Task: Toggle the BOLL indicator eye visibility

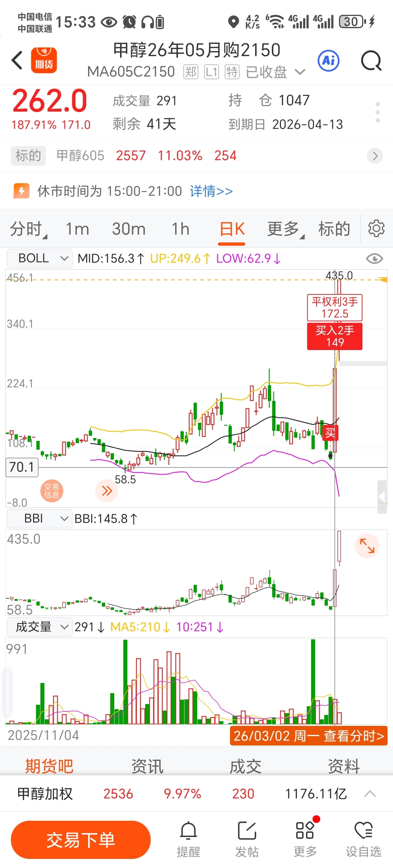Action: (374, 259)
